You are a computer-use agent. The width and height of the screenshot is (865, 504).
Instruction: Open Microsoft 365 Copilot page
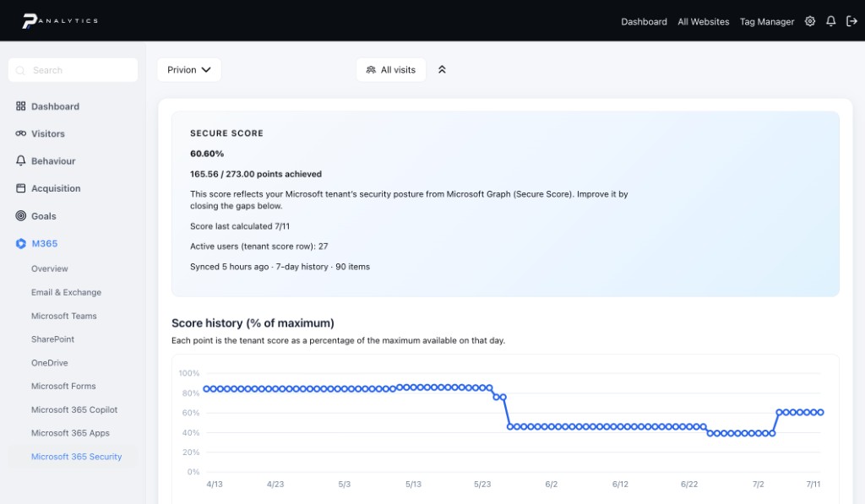[x=74, y=409]
